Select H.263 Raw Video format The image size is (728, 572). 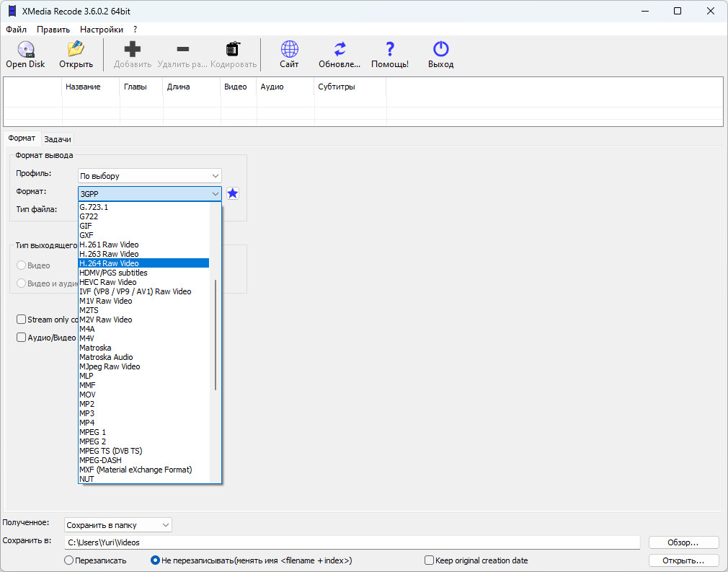[144, 254]
